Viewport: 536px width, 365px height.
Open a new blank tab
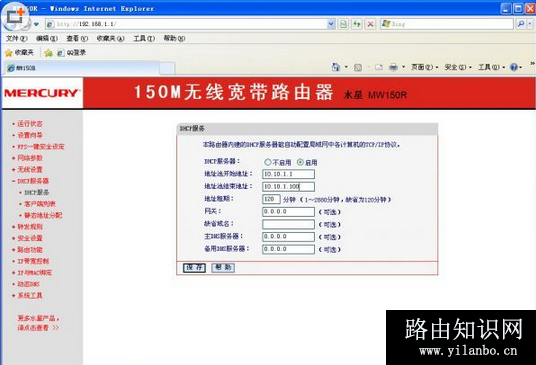click(x=167, y=68)
